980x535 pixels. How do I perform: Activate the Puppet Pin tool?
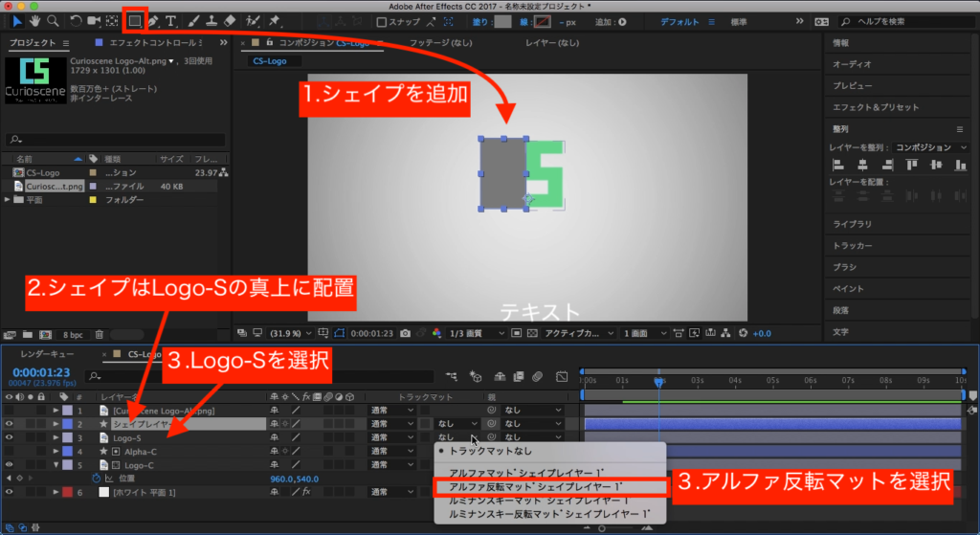tap(276, 20)
